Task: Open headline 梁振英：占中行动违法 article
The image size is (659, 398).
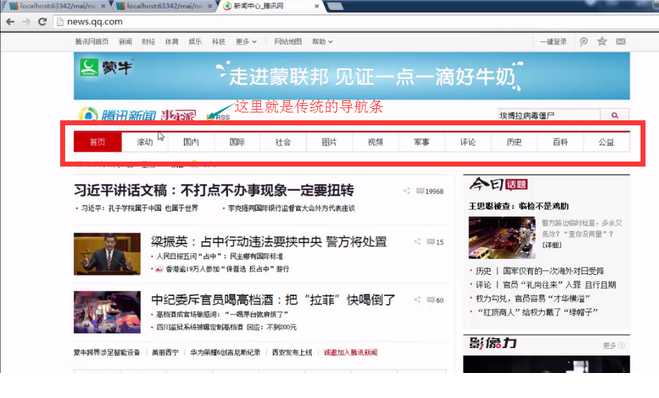Action: point(269,242)
